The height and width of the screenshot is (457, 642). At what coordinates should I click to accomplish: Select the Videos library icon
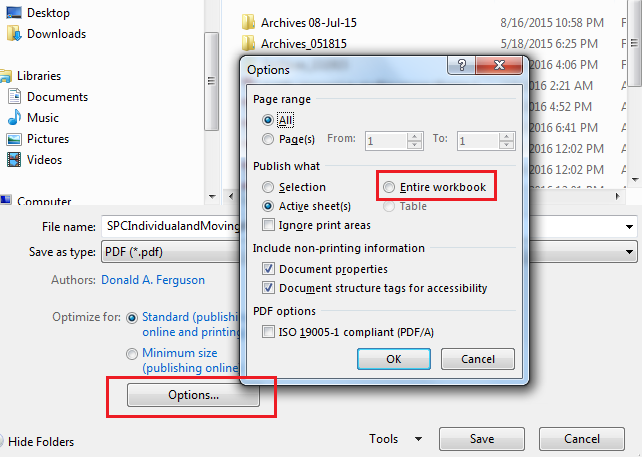pos(14,160)
